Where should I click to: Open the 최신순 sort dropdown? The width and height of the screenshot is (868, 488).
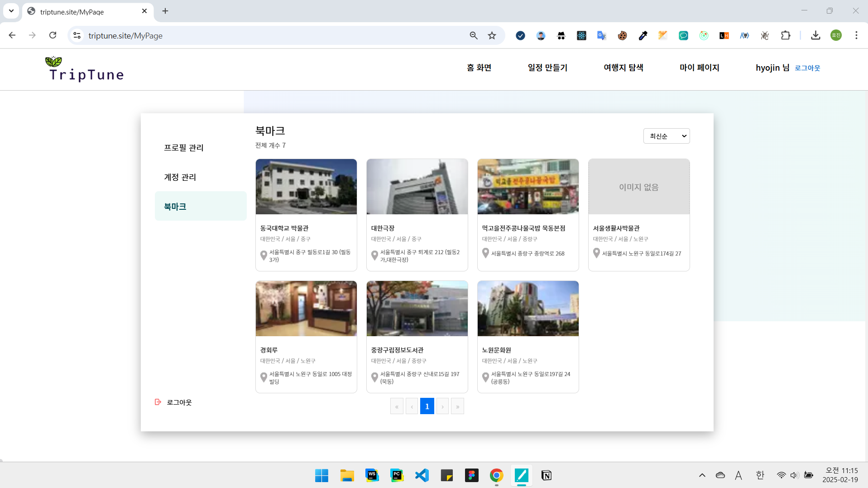click(666, 136)
